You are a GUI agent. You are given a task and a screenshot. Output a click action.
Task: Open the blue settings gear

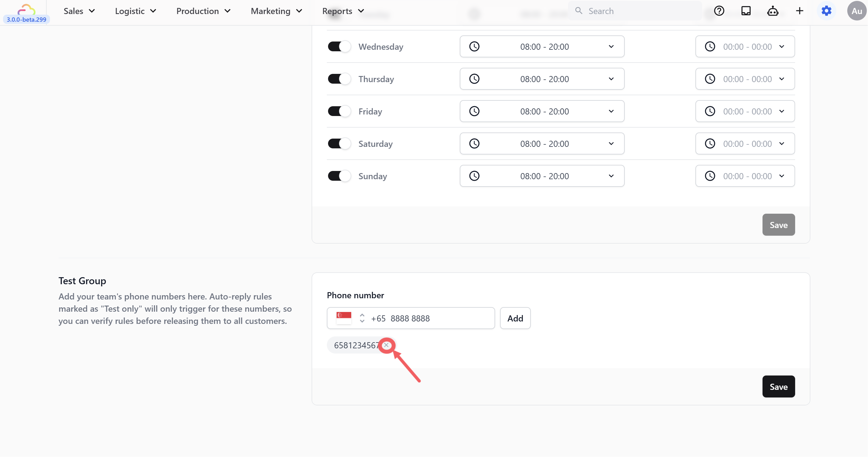pyautogui.click(x=826, y=11)
